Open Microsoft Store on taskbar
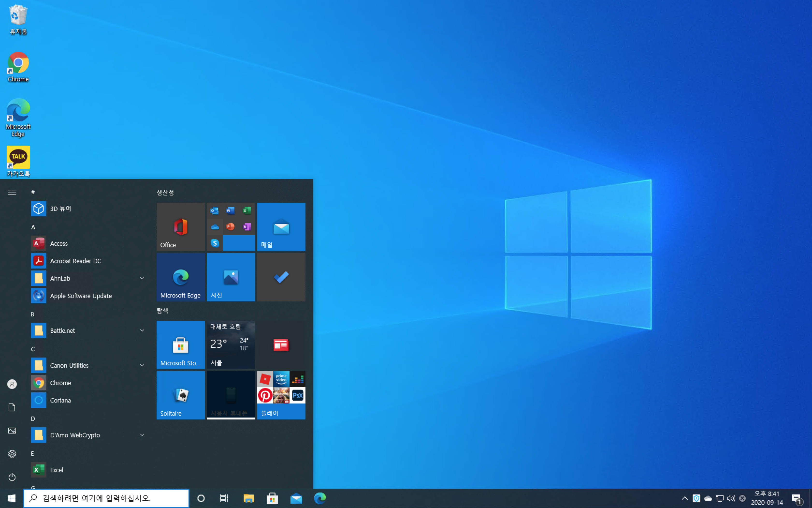This screenshot has height=508, width=812. (x=272, y=498)
